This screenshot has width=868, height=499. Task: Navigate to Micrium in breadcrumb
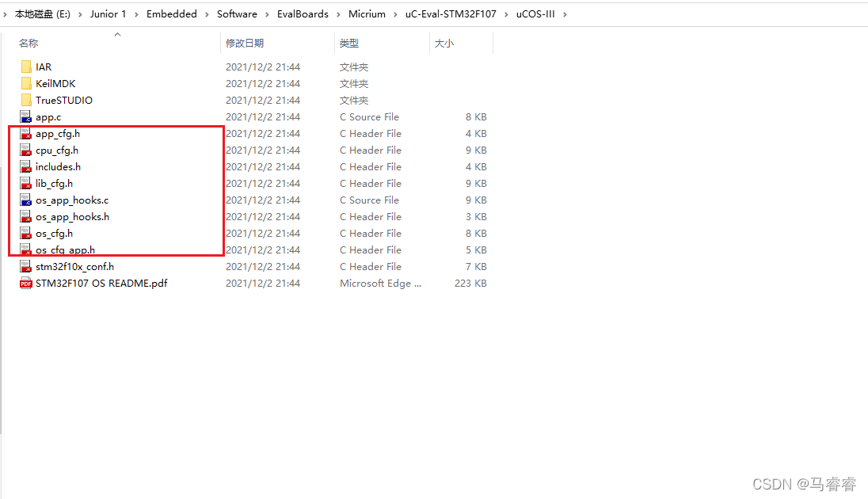click(x=367, y=14)
